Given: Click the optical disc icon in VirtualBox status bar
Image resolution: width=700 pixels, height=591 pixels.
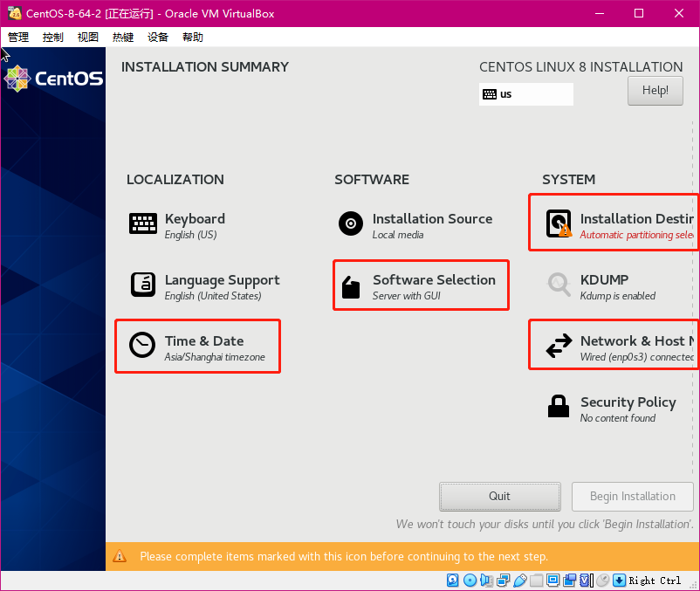Looking at the screenshot, I should 470,581.
